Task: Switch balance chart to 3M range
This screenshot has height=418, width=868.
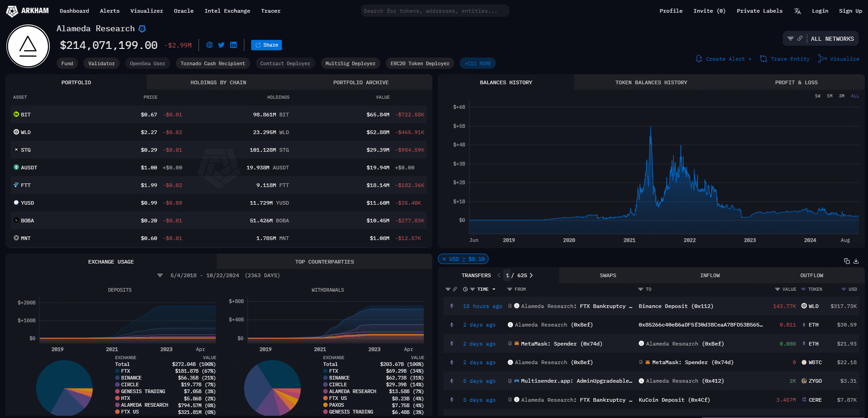Action: 841,96
